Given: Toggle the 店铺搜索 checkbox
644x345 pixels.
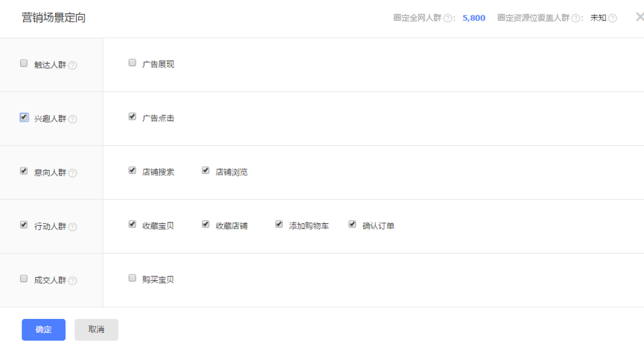Looking at the screenshot, I should 133,170.
